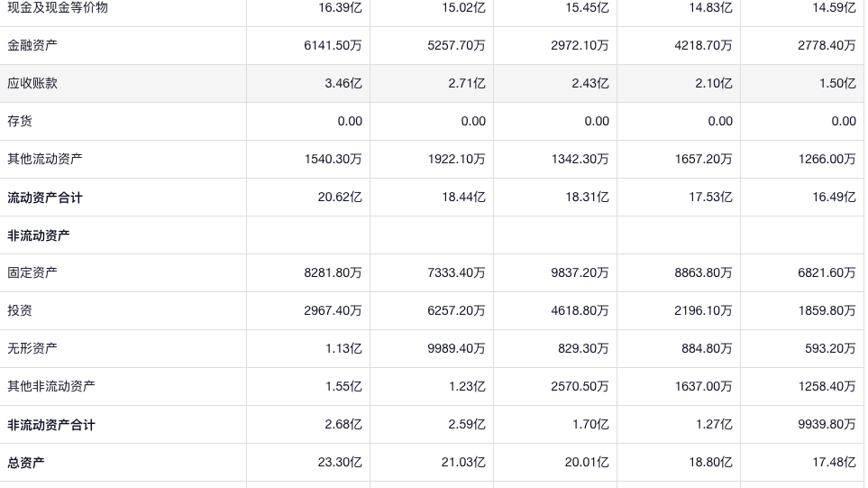Select the 9837.20万 fixed assets cell

point(580,272)
